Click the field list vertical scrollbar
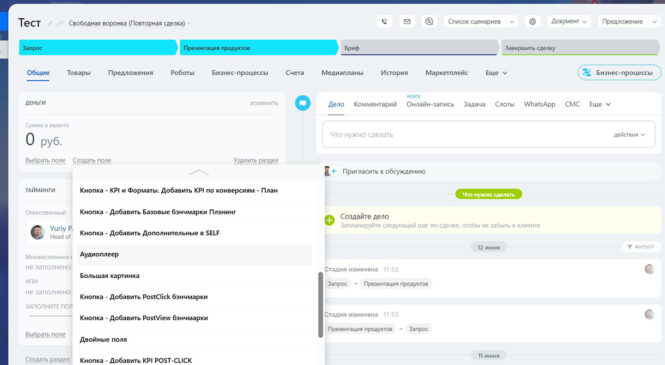Screen dimensions: 665x365 (320, 305)
